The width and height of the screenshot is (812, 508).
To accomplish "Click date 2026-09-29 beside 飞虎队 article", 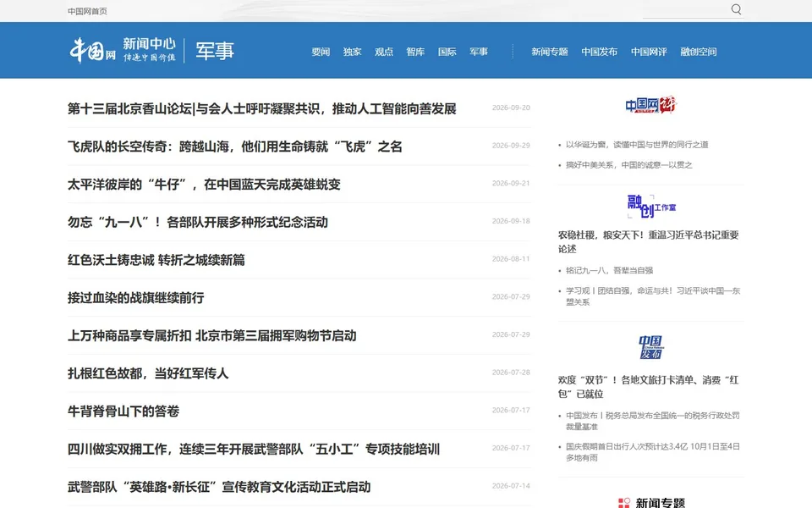I will pyautogui.click(x=511, y=146).
